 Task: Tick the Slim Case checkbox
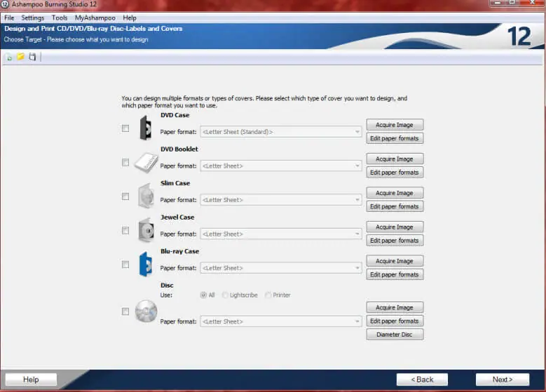click(125, 196)
